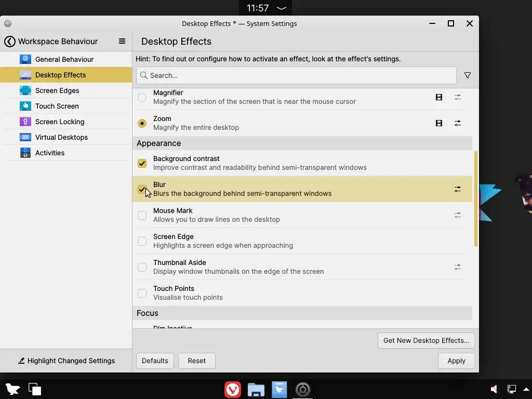
Task: Enable Touch Points effect
Action: point(142,293)
